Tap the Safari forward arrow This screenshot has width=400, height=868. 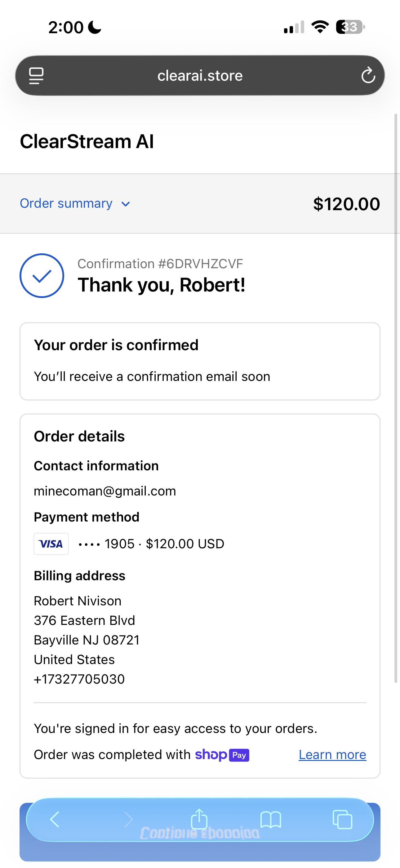click(x=129, y=819)
